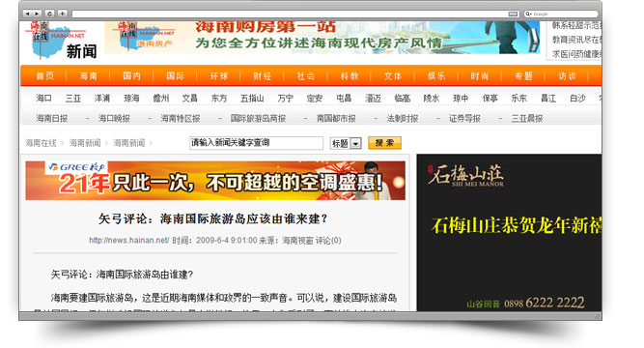
Task: Visit the 海南日报 newspaper link
Action: click(x=52, y=119)
